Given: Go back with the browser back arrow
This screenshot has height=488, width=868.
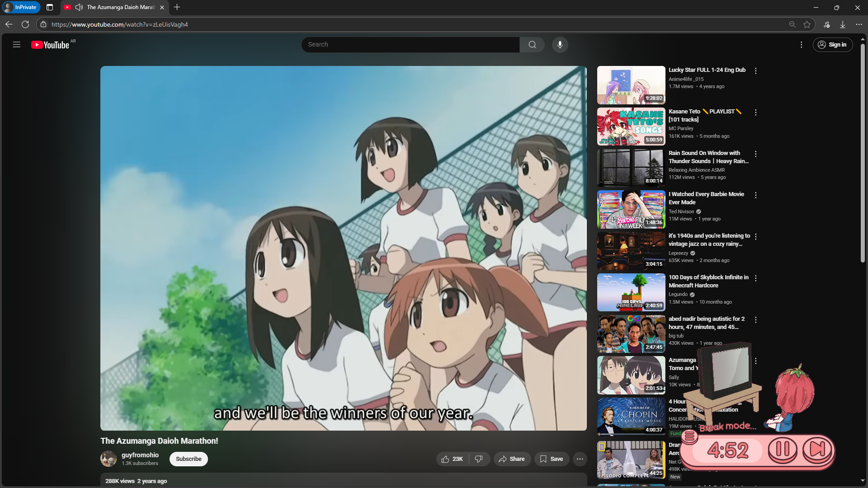Looking at the screenshot, I should [x=9, y=24].
